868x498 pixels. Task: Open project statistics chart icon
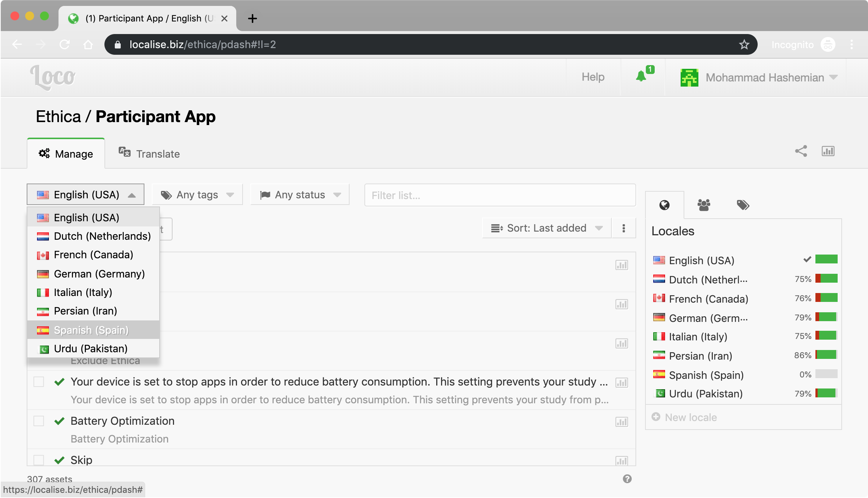click(828, 151)
